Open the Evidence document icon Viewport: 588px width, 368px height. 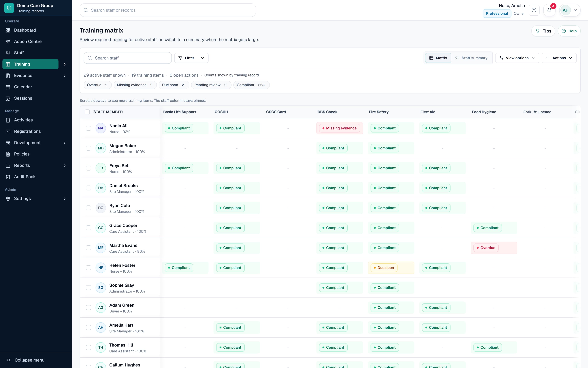(8, 76)
